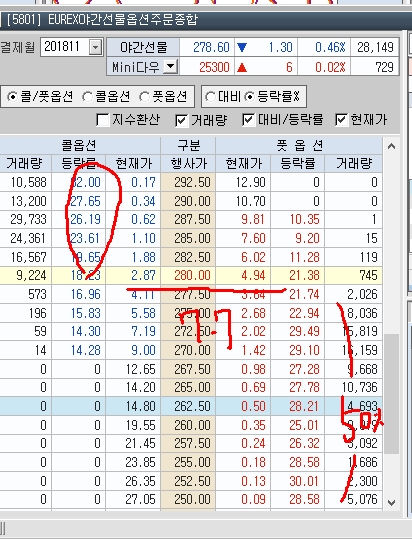The height and width of the screenshot is (539, 412).
Task: Select the 280.00 strike price row
Action: click(x=191, y=275)
